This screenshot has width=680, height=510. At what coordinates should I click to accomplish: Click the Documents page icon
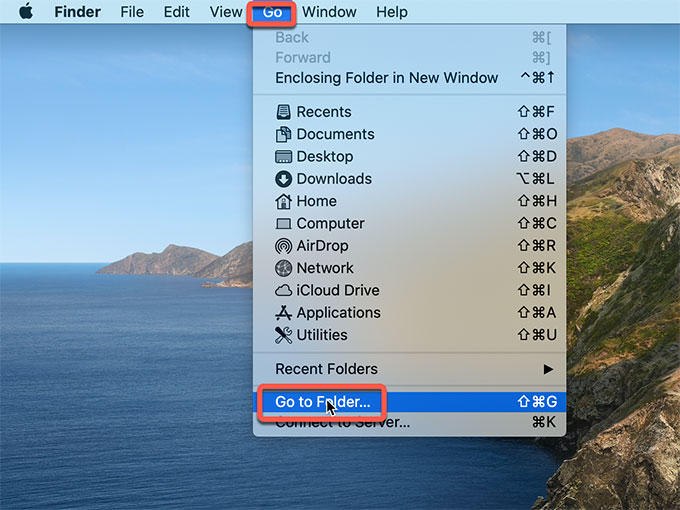283,134
